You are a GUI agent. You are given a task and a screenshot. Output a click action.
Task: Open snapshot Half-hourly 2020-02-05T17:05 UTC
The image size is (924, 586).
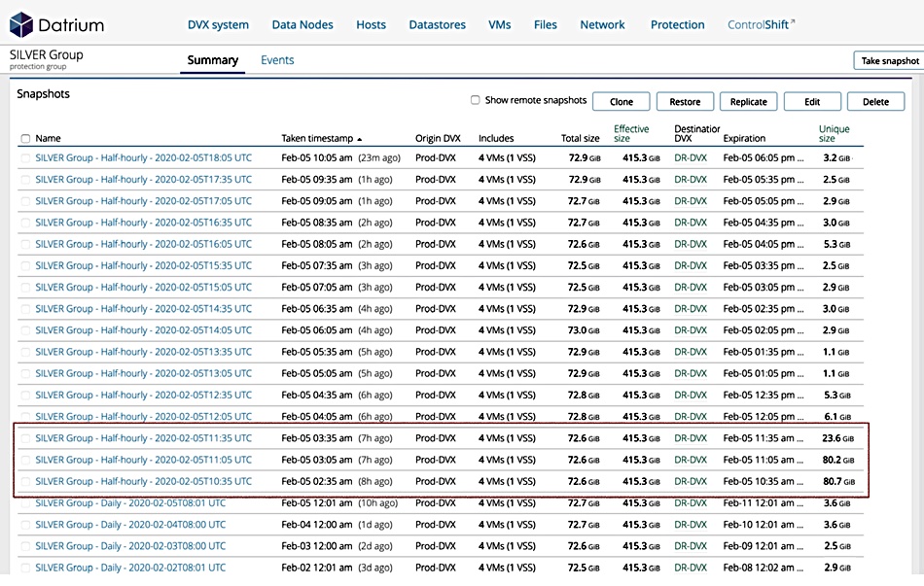tap(143, 201)
